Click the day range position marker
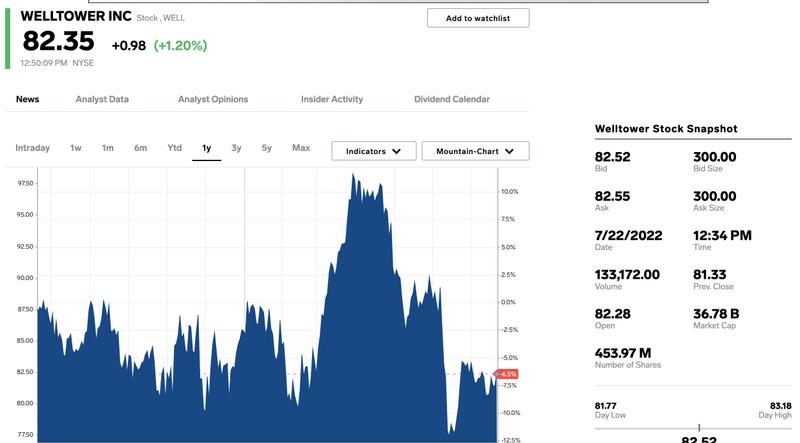The image size is (800, 443). (699, 427)
